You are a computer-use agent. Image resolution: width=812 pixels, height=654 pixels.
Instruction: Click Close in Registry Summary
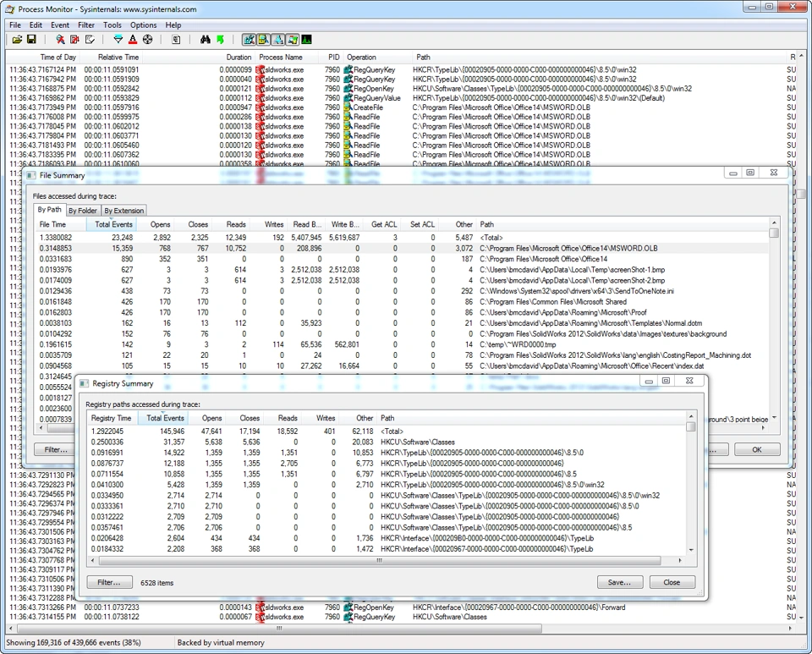point(672,583)
